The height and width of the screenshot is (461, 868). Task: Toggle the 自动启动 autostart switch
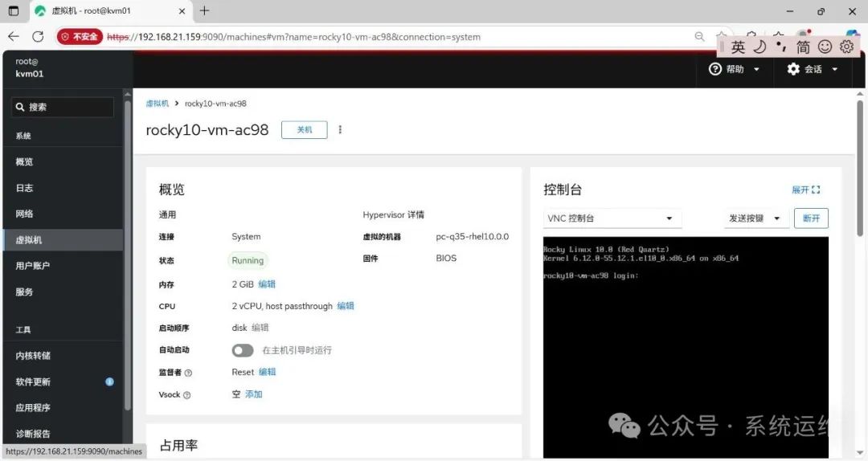243,350
